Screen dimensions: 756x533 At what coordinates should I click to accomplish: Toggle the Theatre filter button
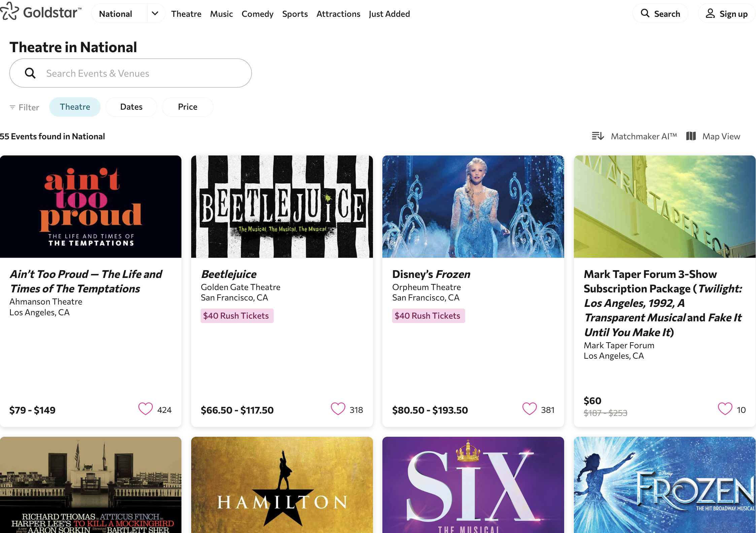click(76, 106)
